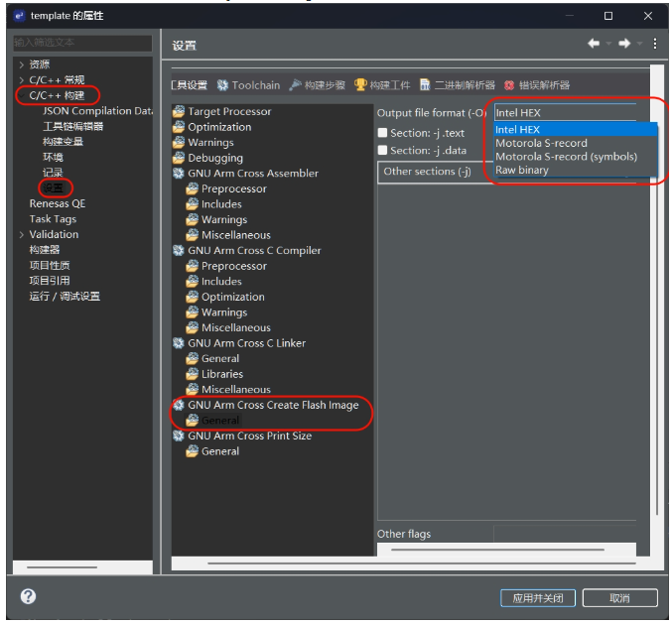Open the back history dropdown arrow
This screenshot has height=624, width=672.
pyautogui.click(x=608, y=44)
